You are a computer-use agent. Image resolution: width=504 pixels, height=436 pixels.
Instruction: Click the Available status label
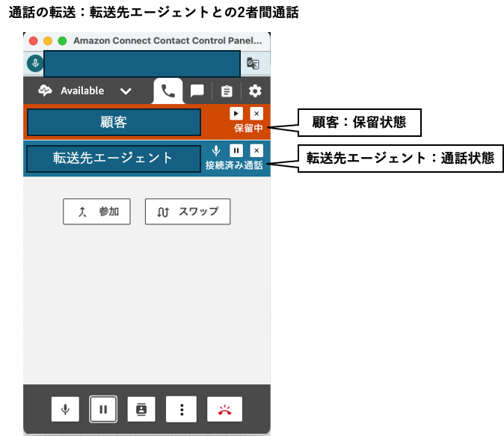[x=82, y=90]
